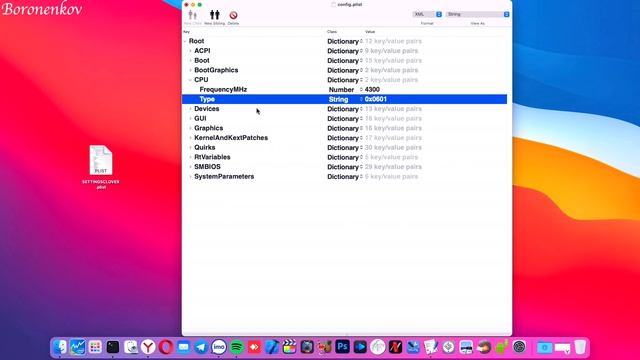The image size is (640, 360).
Task: Select SETTINGSCLOVER.plist file on desktop
Action: tap(101, 167)
